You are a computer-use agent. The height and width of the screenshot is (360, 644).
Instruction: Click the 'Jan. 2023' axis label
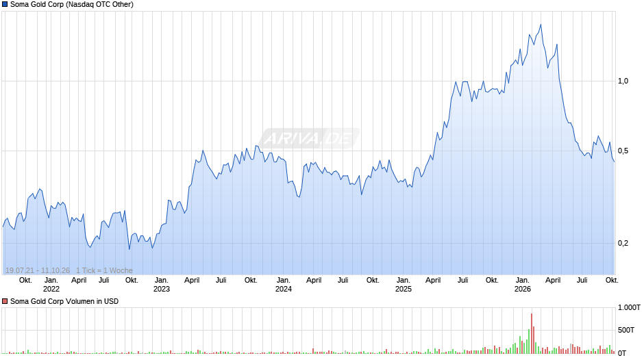pyautogui.click(x=162, y=285)
